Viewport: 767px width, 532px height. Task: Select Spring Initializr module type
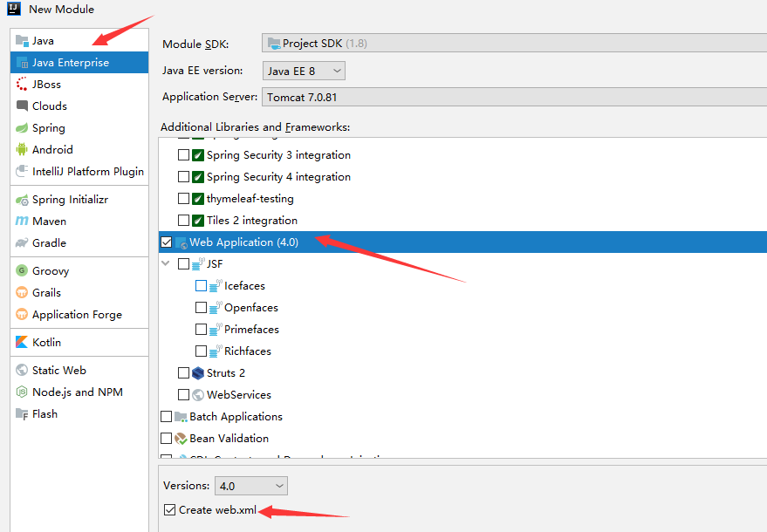[x=79, y=200]
